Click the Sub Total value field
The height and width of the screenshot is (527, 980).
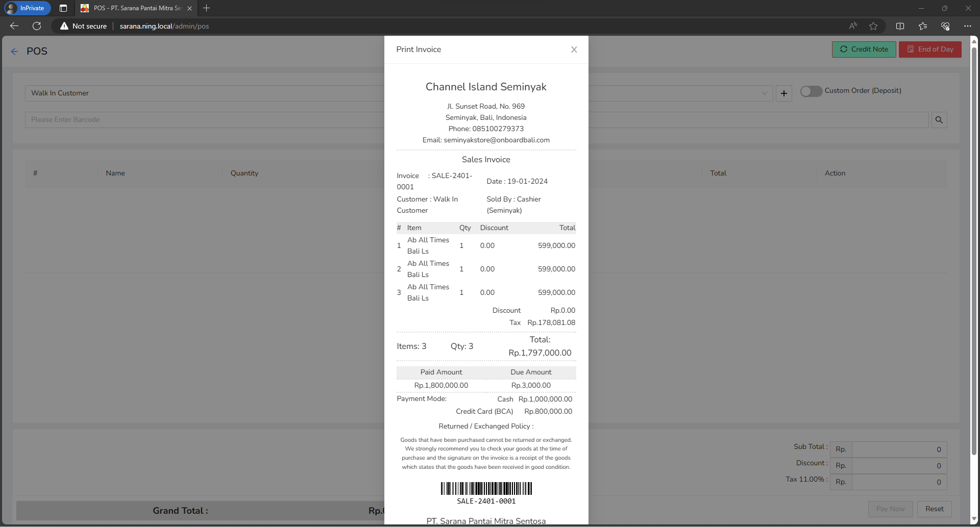point(899,449)
